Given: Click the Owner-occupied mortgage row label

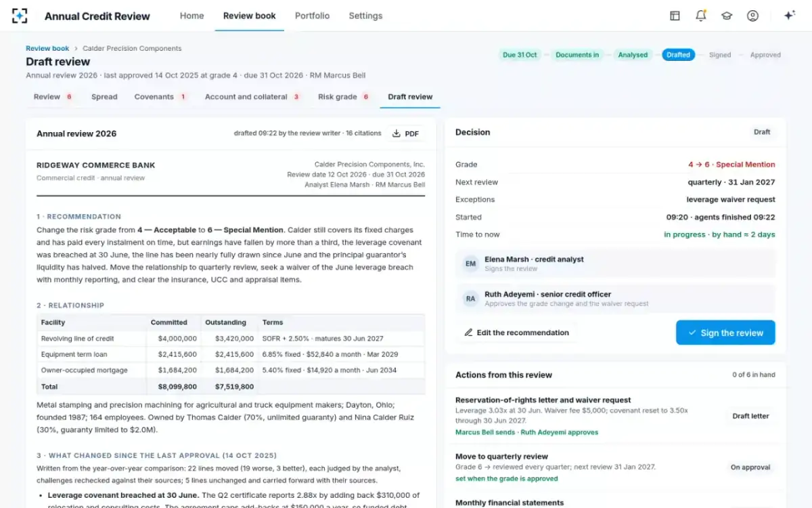Looking at the screenshot, I should pyautogui.click(x=85, y=371).
